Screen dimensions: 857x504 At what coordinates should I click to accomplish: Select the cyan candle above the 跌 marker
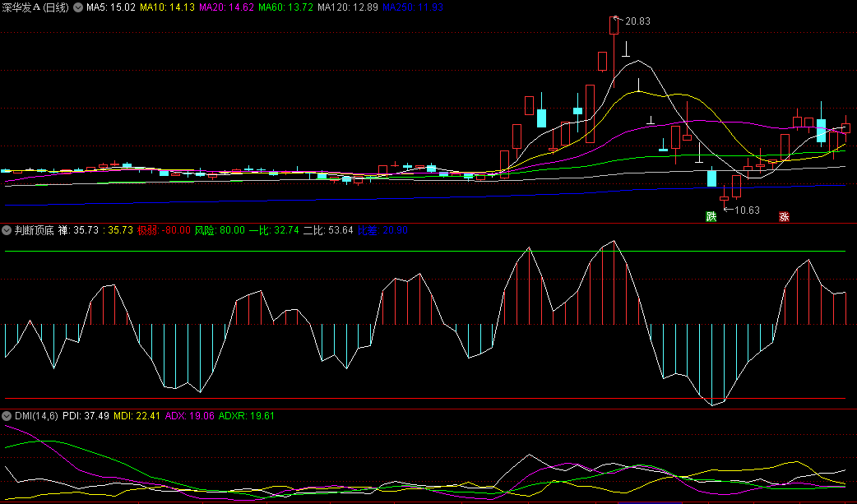coord(711,178)
